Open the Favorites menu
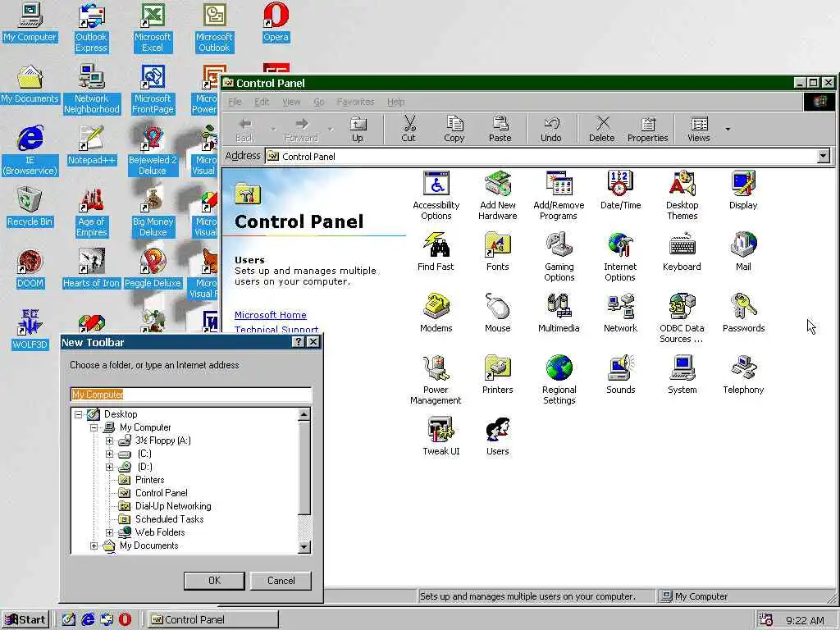 pos(355,102)
